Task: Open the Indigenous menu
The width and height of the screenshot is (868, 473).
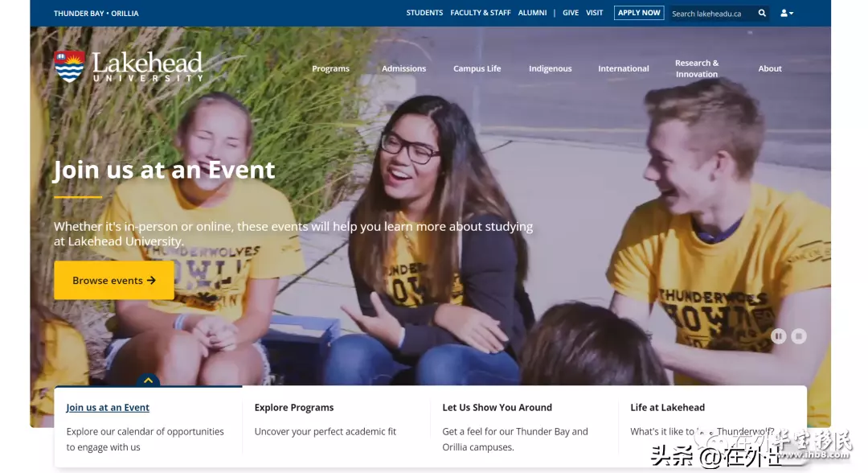Action: click(x=551, y=68)
